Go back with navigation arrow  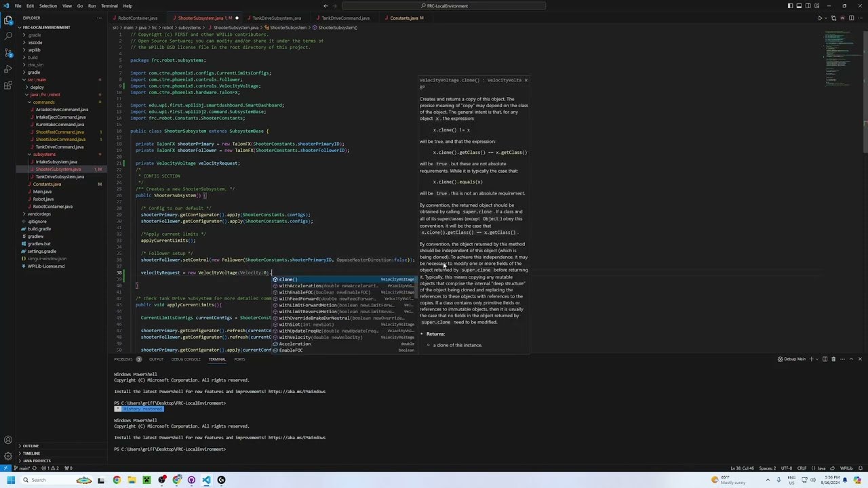point(325,5)
